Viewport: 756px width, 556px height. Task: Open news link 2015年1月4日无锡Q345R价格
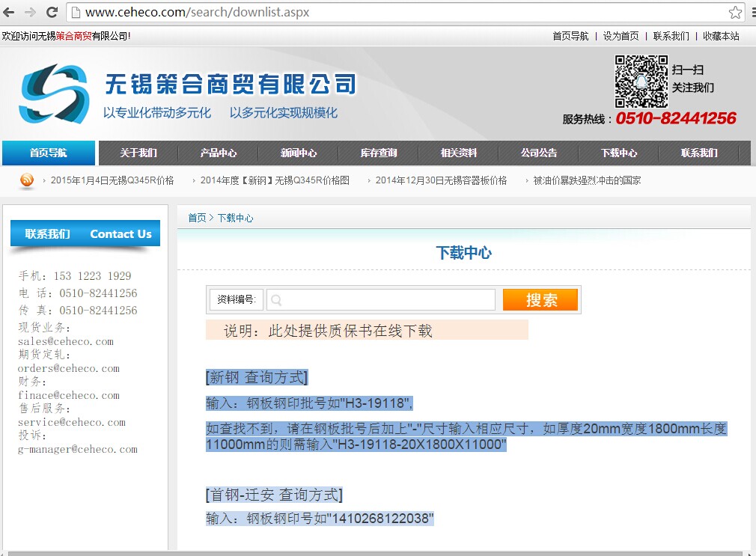pos(112,180)
